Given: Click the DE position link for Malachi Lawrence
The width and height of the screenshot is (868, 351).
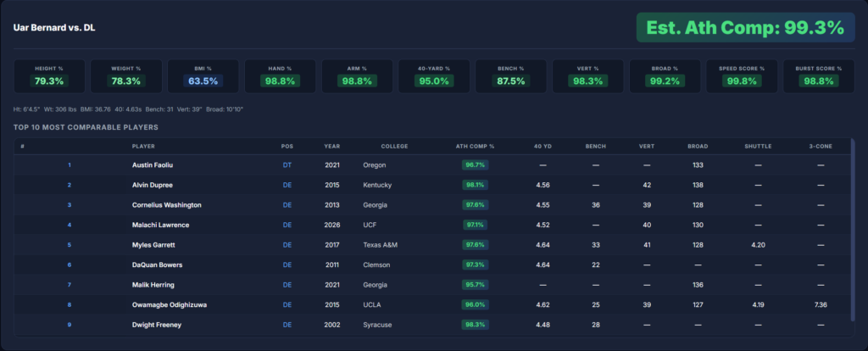Looking at the screenshot, I should pos(287,225).
